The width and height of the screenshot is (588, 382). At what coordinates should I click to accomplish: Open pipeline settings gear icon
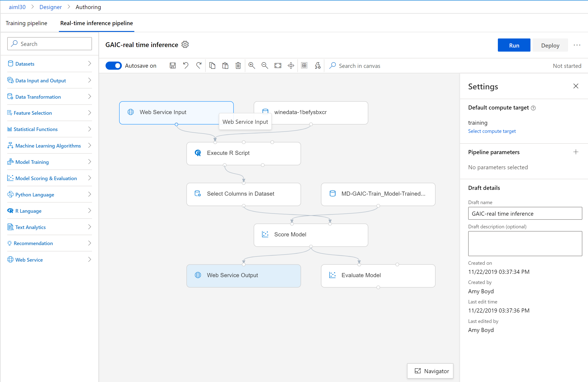185,44
